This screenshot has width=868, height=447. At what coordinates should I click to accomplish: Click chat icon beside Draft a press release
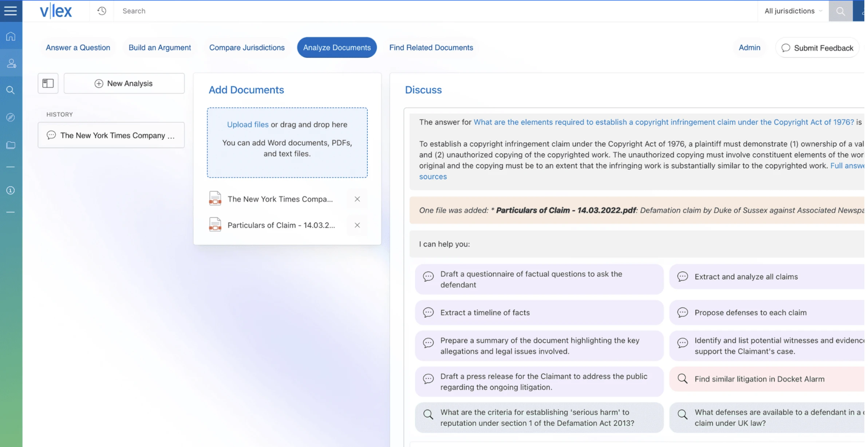coord(428,379)
